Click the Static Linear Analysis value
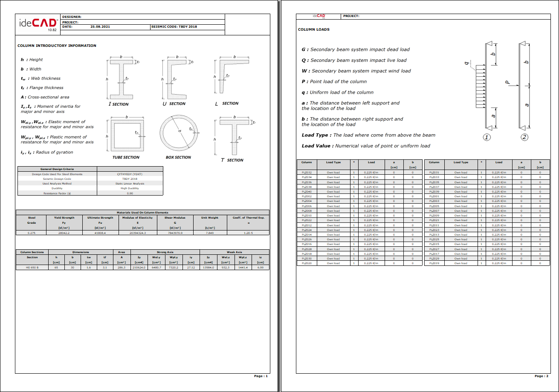This screenshot has height=392, width=559. point(130,184)
